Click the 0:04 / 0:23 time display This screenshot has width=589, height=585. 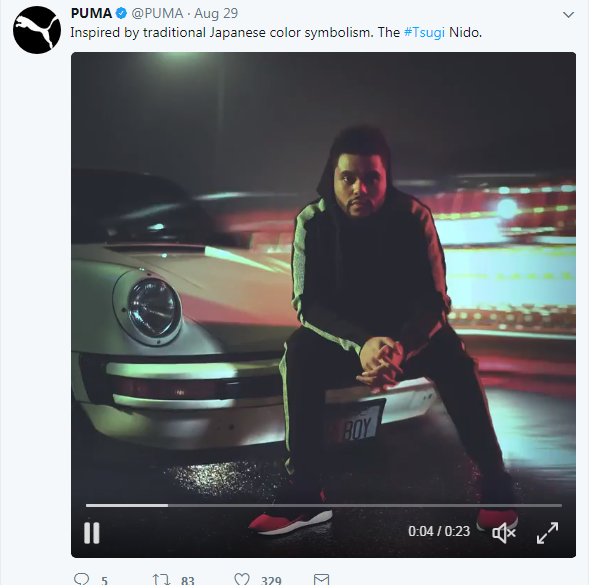tap(439, 531)
